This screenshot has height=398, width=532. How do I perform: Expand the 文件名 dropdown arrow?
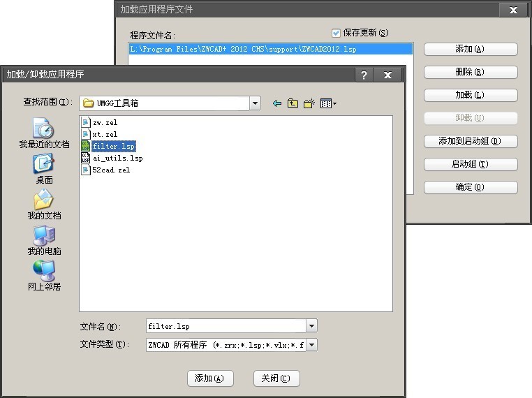pyautogui.click(x=311, y=326)
